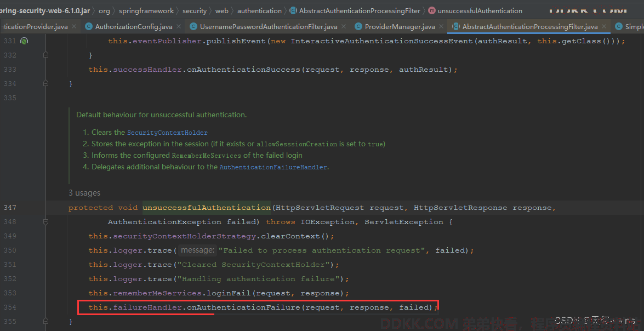Click the class icon on AuthorizationConfig.java tab
644x331 pixels.
coord(89,26)
